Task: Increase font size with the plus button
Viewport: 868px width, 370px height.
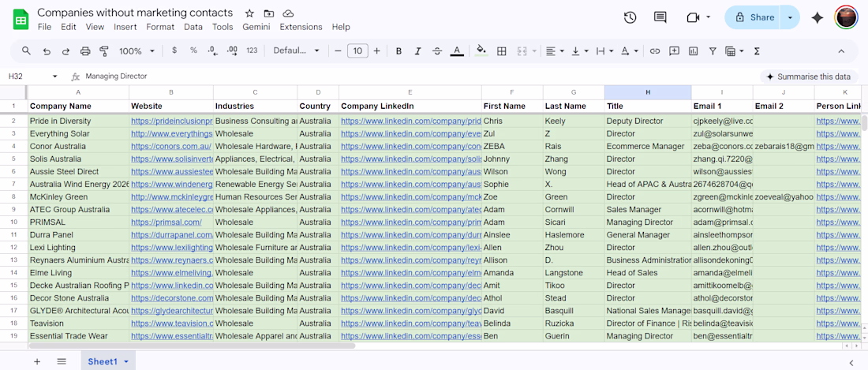Action: [x=377, y=50]
